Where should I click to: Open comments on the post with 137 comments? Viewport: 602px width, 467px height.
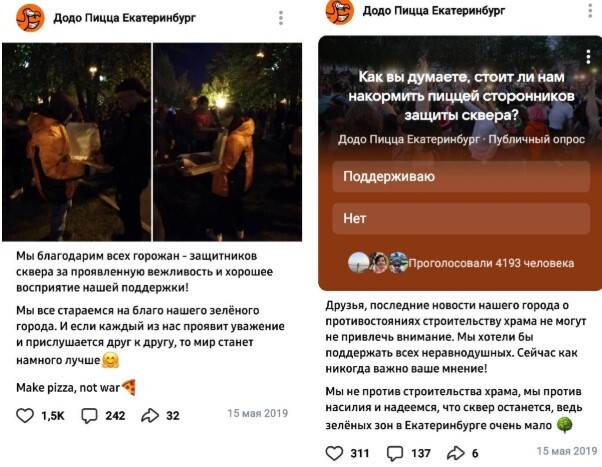tap(395, 454)
